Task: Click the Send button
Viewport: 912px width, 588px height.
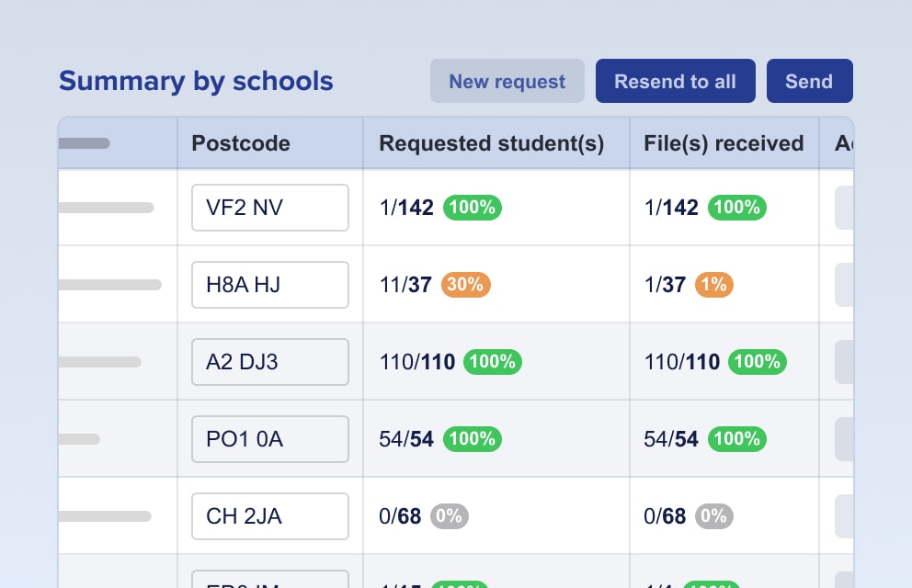Action: coord(810,81)
